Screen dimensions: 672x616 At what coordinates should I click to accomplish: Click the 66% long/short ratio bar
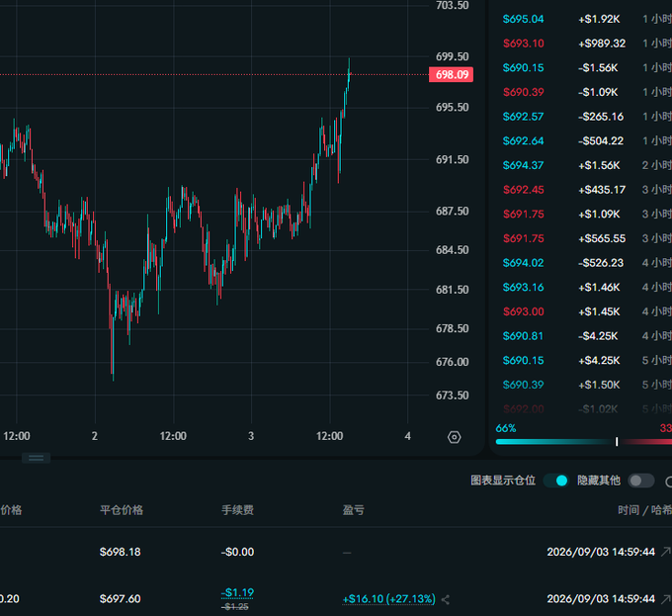(x=583, y=442)
